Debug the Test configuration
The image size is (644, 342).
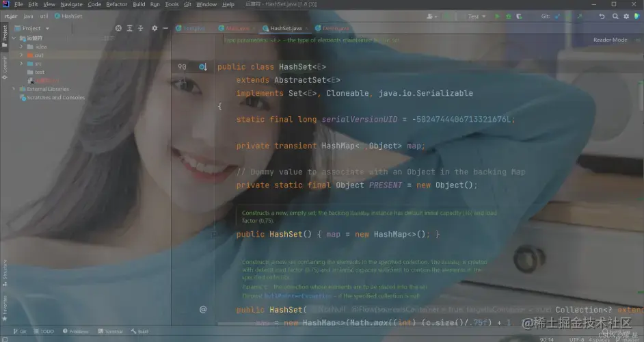pyautogui.click(x=509, y=16)
